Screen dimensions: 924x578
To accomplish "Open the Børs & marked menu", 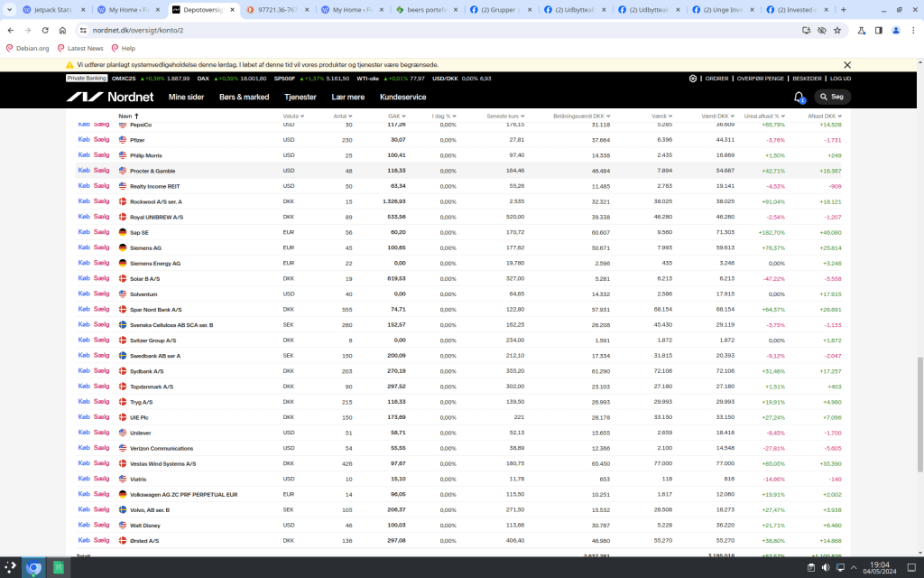I will coord(245,97).
